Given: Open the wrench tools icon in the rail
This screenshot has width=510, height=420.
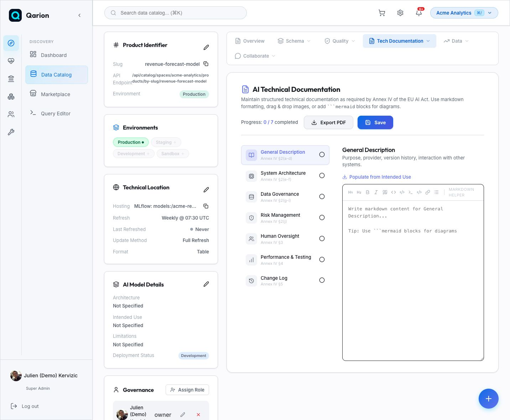Looking at the screenshot, I should click(11, 132).
